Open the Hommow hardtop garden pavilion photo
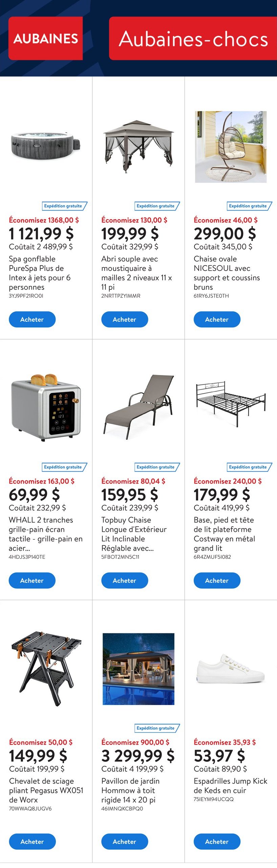Viewport: 277px width, 868px height. pyautogui.click(x=138, y=669)
